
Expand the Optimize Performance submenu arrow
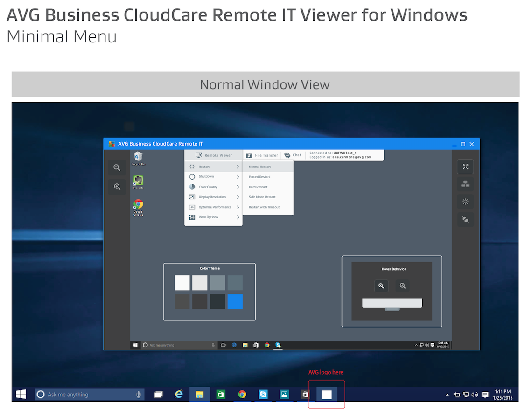pyautogui.click(x=238, y=207)
